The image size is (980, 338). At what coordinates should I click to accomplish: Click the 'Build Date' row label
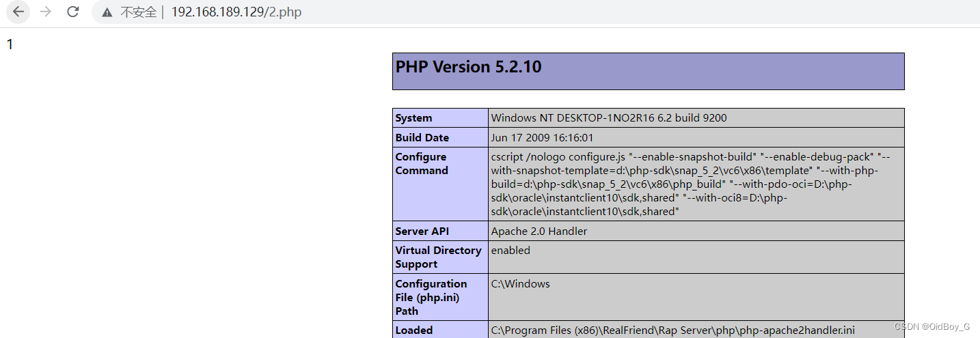[422, 137]
